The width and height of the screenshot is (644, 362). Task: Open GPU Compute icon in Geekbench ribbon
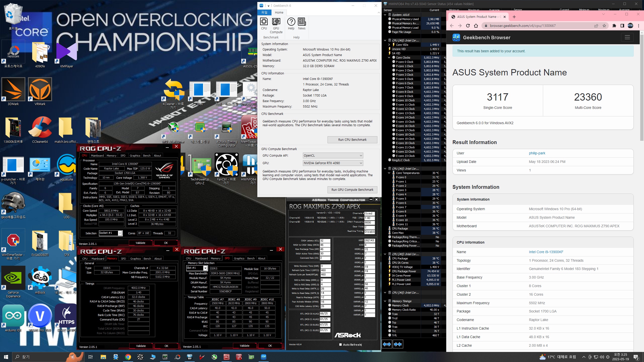coord(276,25)
